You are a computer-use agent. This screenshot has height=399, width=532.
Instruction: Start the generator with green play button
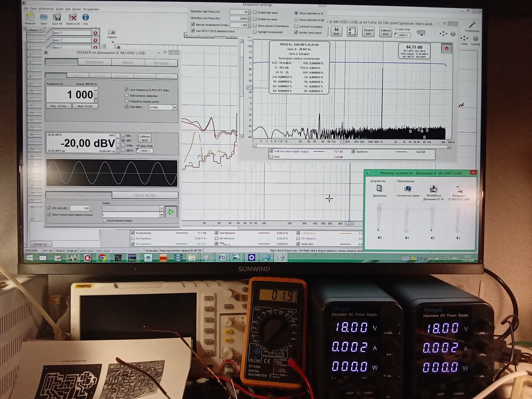pos(171,212)
